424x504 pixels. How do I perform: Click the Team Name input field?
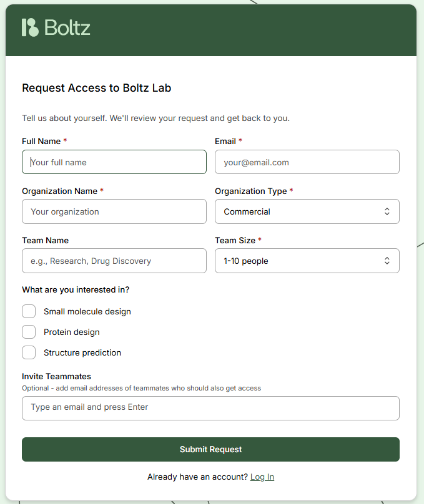114,261
